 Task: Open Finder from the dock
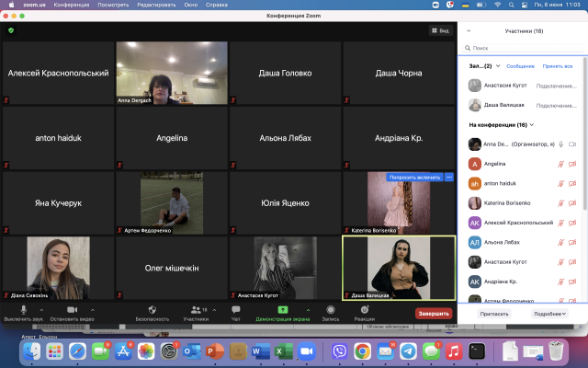point(32,351)
